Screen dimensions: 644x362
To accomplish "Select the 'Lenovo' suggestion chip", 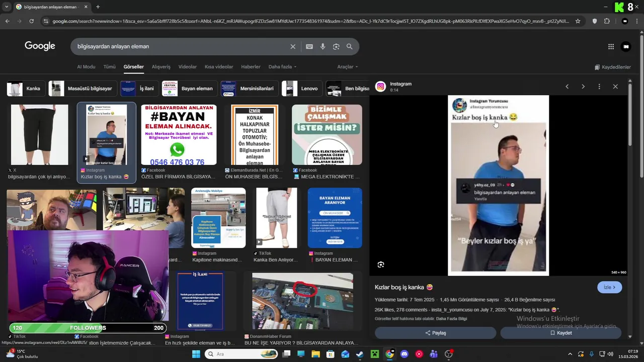I will [302, 88].
